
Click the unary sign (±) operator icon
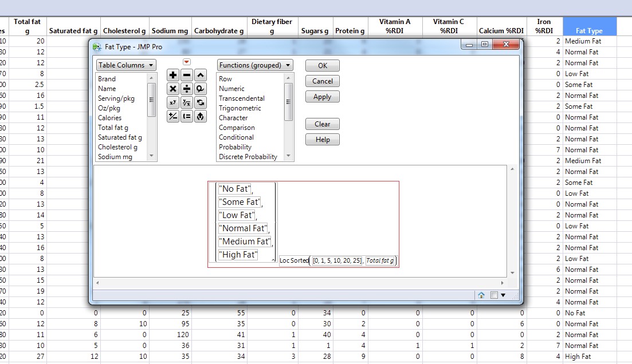[x=172, y=117]
